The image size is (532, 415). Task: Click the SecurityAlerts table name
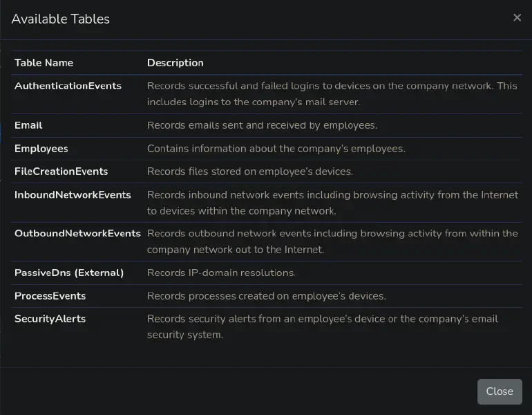[x=50, y=319]
